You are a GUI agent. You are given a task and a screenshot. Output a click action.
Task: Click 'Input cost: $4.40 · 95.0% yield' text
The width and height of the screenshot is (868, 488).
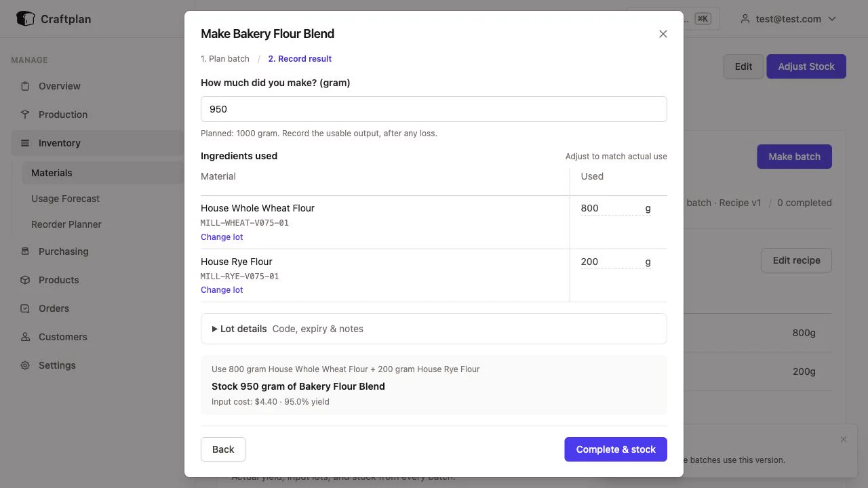point(271,402)
